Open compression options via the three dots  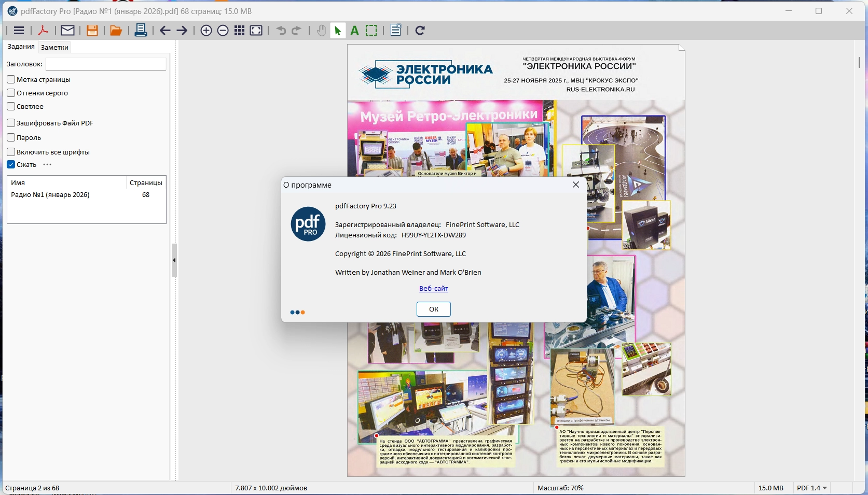click(47, 164)
